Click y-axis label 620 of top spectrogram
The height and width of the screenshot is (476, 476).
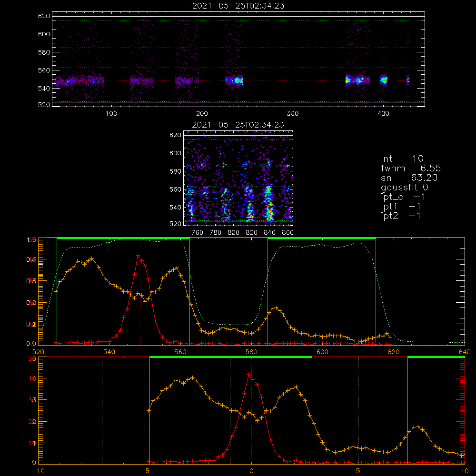(44, 16)
